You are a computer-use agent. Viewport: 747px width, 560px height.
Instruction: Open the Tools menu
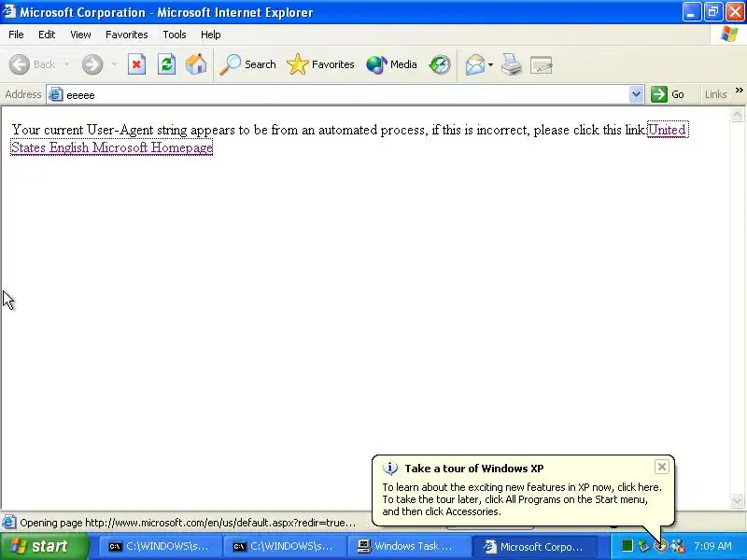pyautogui.click(x=175, y=35)
